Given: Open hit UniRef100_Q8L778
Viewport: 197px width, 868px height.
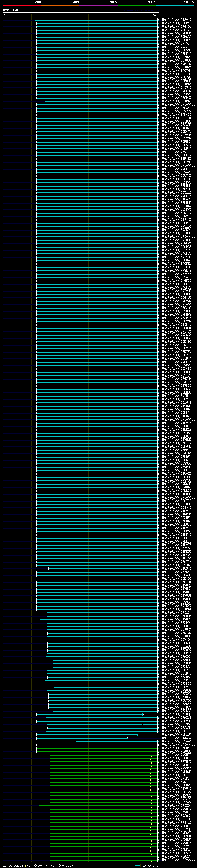Looking at the screenshot, I should [x=177, y=30].
